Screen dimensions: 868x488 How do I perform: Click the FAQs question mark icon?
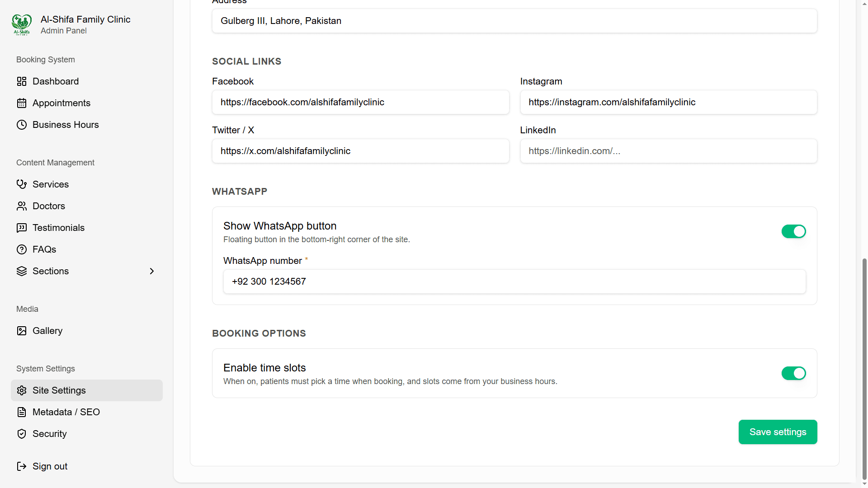[x=22, y=249]
